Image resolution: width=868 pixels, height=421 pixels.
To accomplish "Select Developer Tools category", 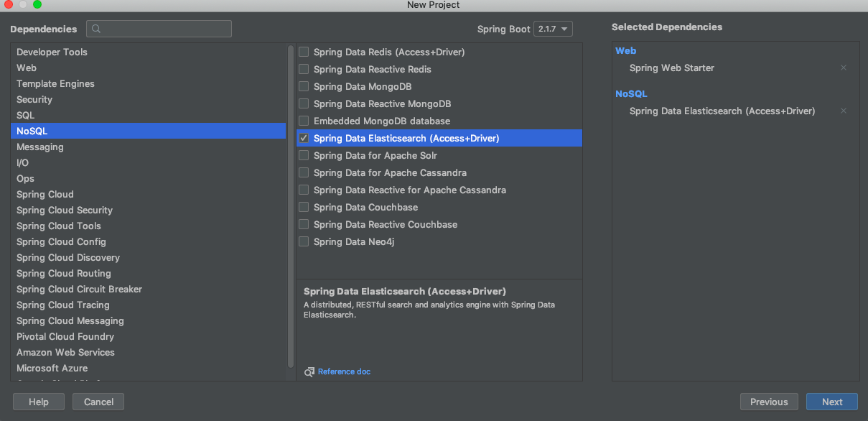I will click(x=148, y=52).
